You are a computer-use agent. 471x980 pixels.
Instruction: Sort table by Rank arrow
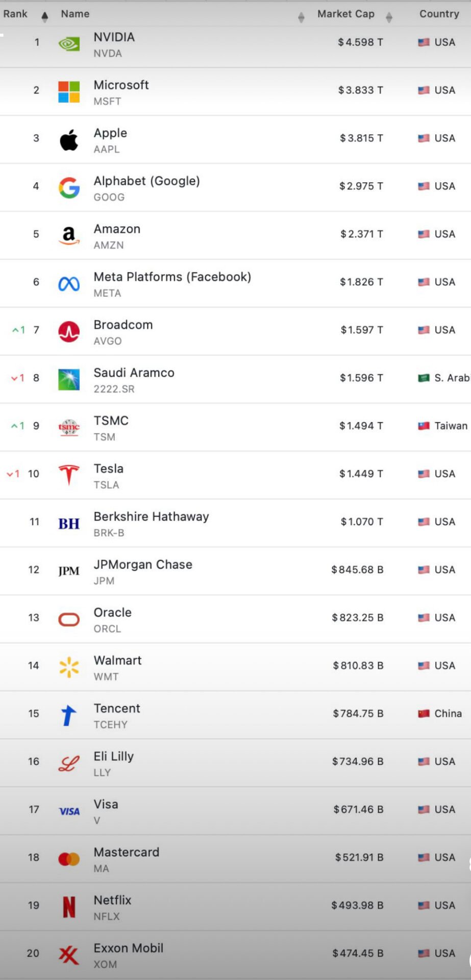(x=45, y=17)
